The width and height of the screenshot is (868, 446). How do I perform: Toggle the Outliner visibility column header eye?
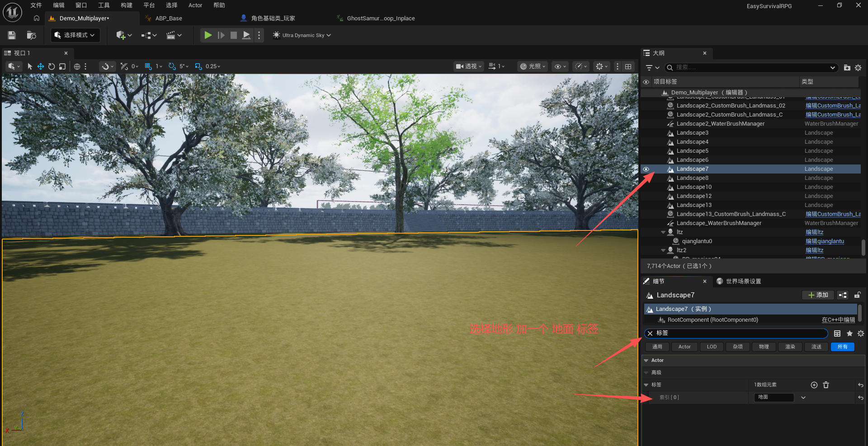tap(646, 82)
